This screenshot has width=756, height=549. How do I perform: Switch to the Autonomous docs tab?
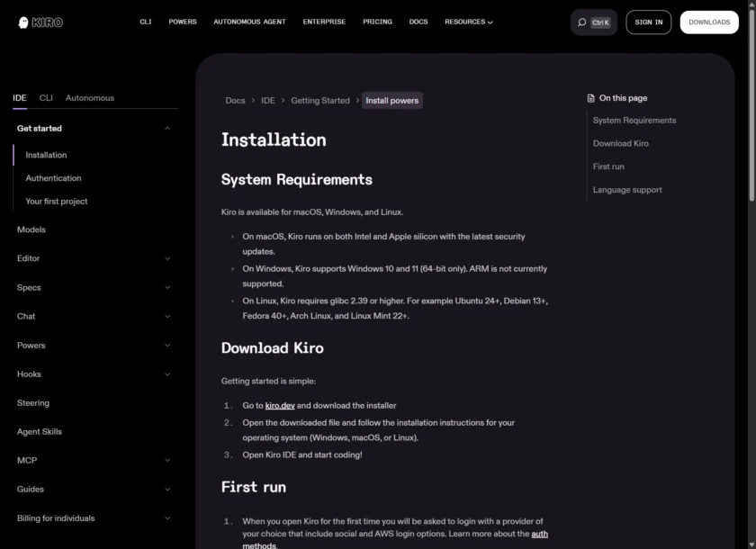(90, 98)
